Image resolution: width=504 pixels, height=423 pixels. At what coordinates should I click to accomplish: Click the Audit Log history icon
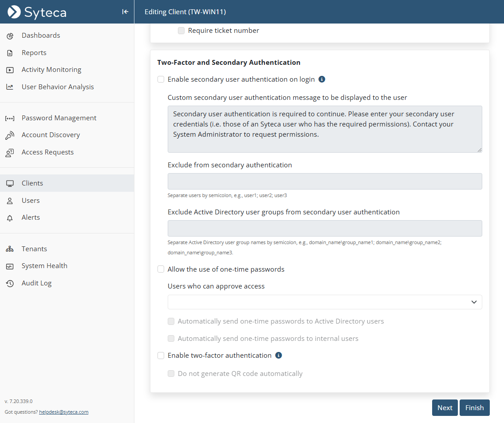tap(10, 284)
